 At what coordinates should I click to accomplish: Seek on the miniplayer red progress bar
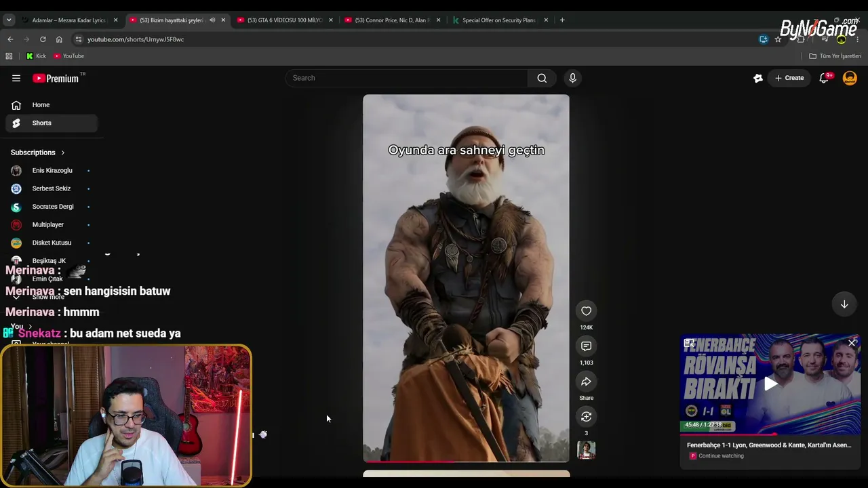[x=770, y=433]
